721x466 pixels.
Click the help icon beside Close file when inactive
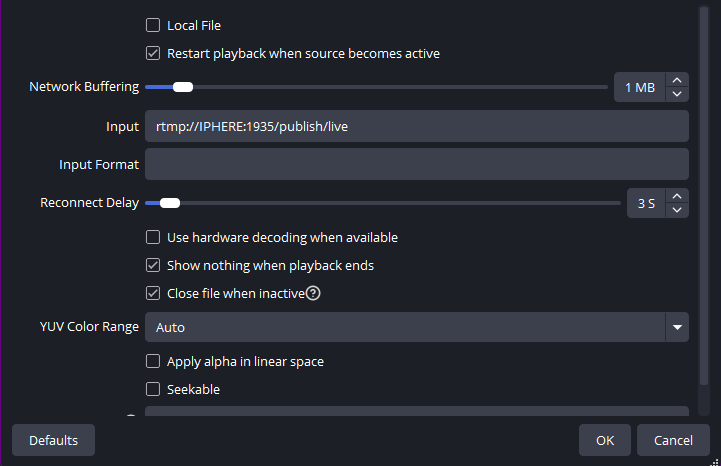(x=313, y=294)
